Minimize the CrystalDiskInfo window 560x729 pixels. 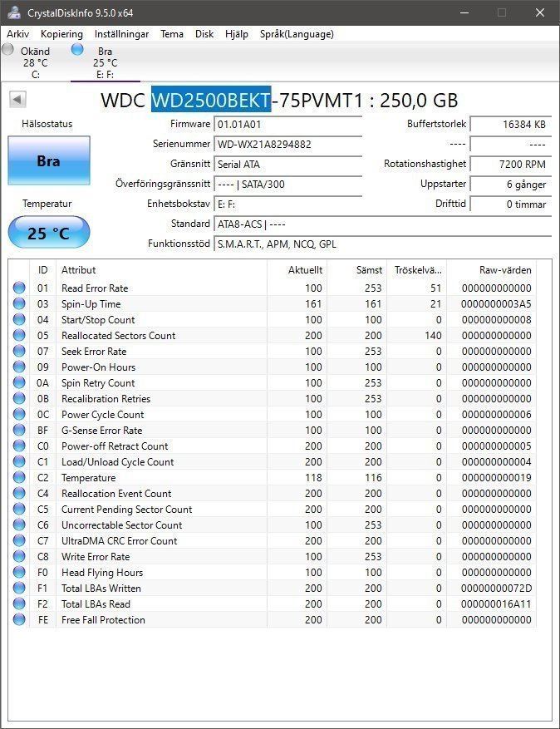click(464, 12)
